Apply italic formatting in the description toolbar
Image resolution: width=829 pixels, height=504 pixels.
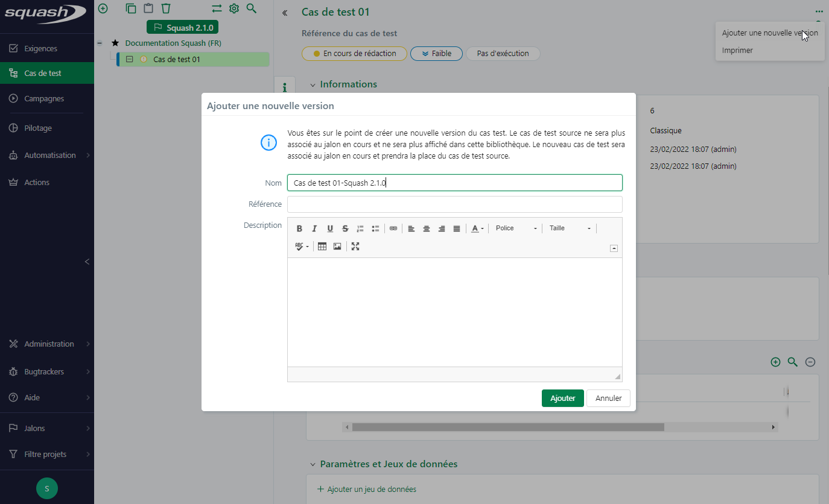(x=314, y=228)
